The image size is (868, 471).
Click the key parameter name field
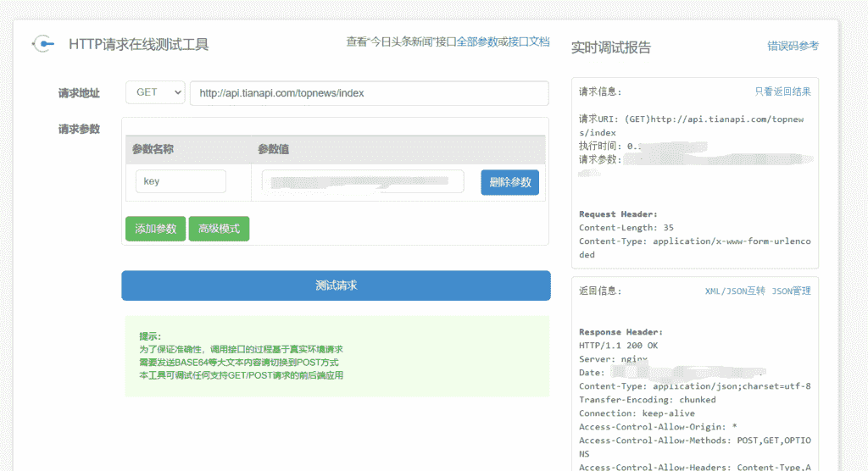181,181
